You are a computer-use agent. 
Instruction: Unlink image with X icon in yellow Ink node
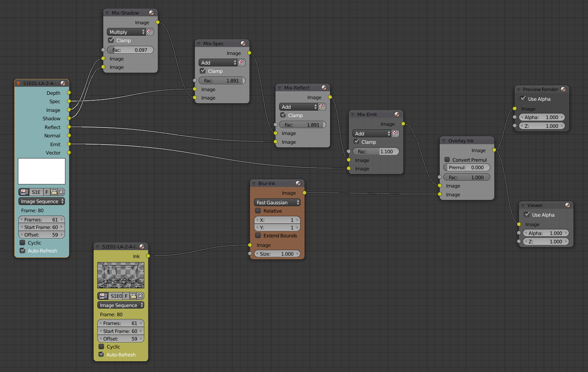140,296
